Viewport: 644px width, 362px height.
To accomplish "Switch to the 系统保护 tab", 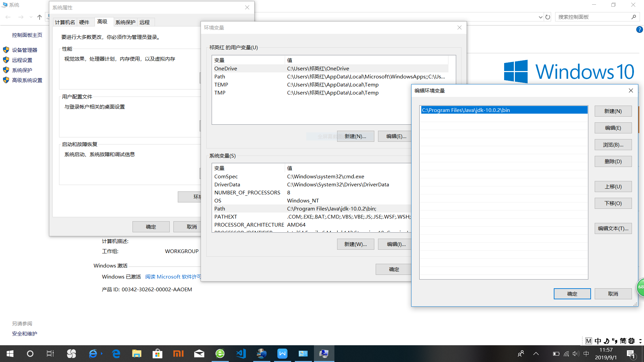I will pos(125,22).
